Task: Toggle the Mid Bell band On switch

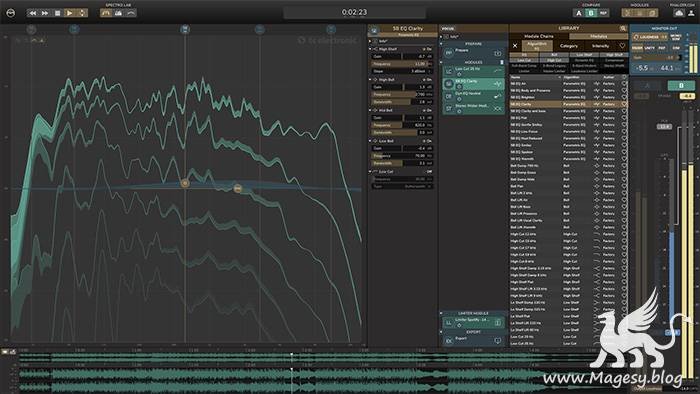Action: click(x=428, y=110)
